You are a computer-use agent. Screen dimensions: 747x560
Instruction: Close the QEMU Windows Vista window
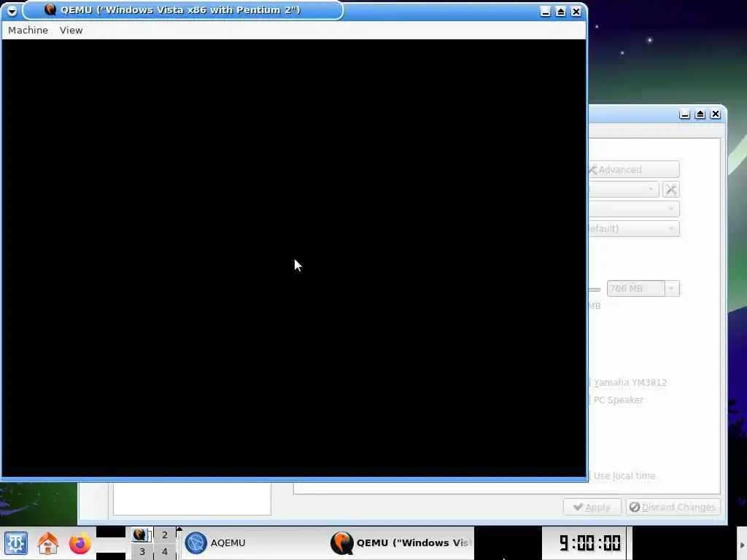(576, 12)
